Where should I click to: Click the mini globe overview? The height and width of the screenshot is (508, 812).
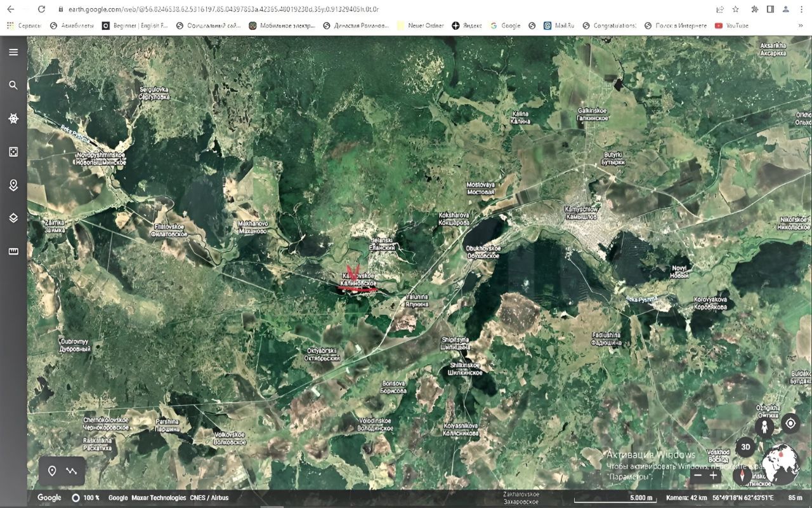coord(780,464)
